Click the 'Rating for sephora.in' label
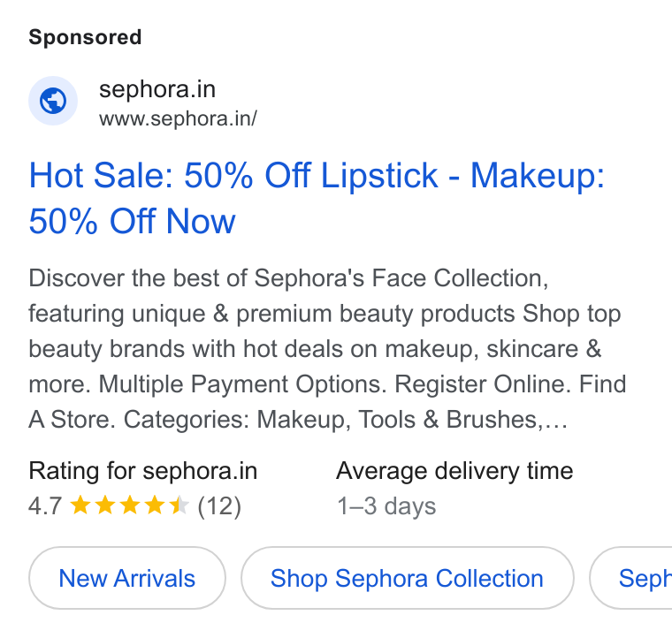This screenshot has height=638, width=672. tap(142, 471)
